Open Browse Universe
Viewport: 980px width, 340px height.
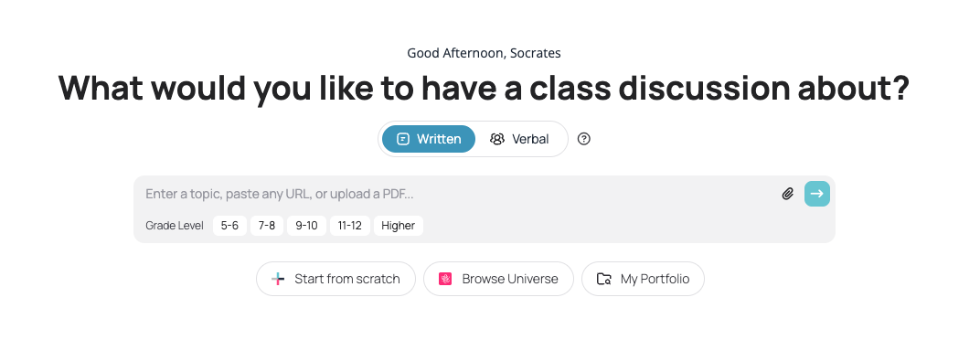(498, 279)
